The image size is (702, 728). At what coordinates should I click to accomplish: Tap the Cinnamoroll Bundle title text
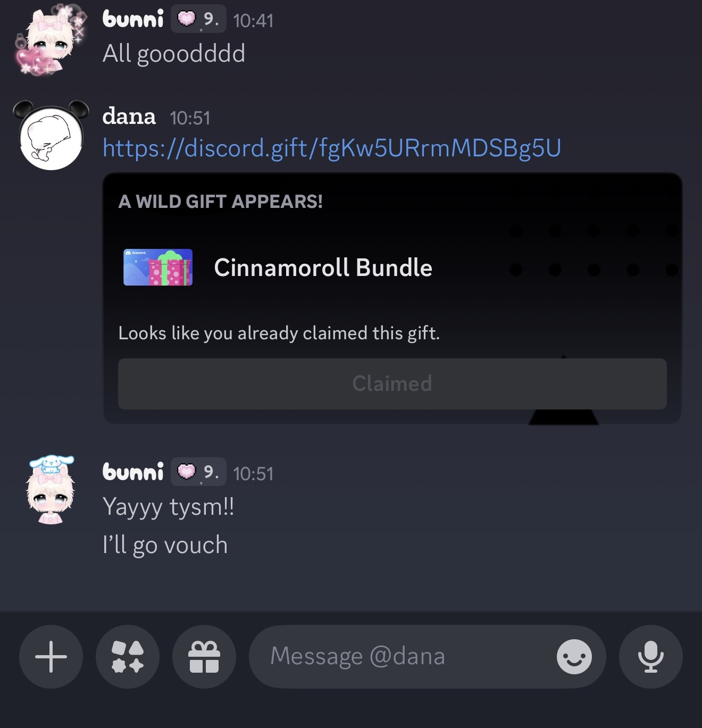(x=323, y=267)
